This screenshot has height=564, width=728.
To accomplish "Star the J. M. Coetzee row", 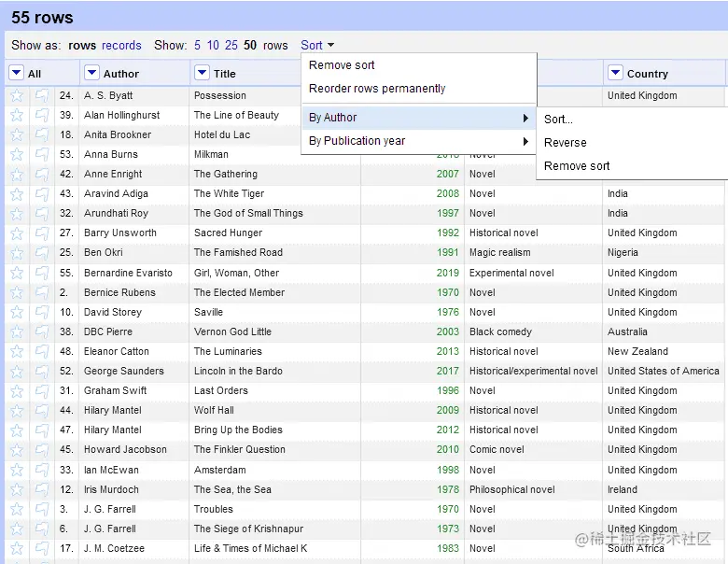I will 17,549.
